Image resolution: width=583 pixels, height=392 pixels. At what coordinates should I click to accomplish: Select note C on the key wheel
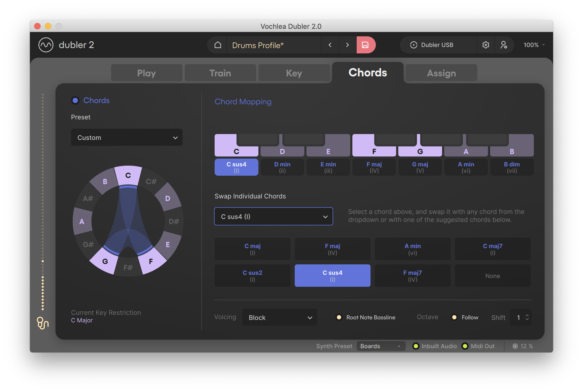click(x=128, y=175)
